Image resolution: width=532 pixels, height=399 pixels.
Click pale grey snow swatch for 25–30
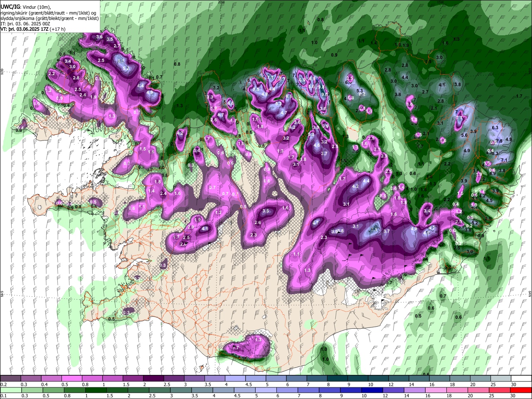coord(501,379)
